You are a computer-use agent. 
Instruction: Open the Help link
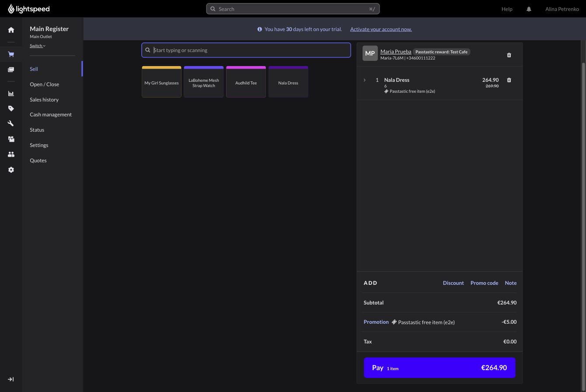(x=507, y=9)
